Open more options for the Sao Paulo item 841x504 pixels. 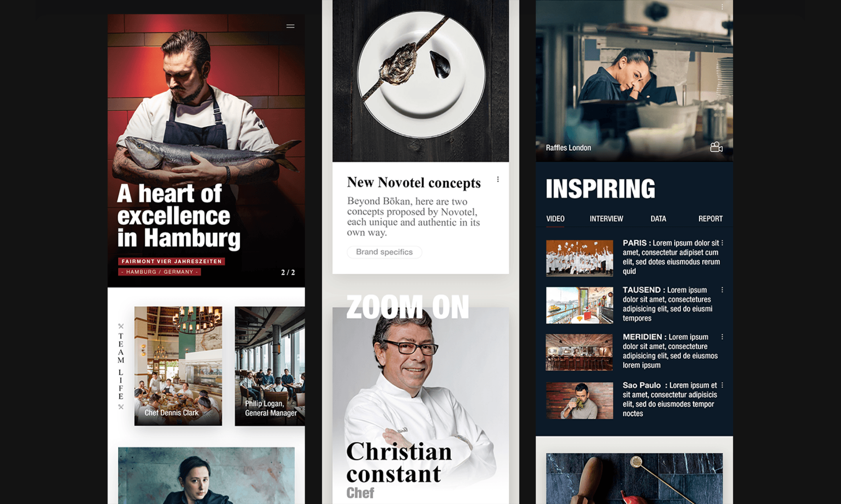point(722,385)
